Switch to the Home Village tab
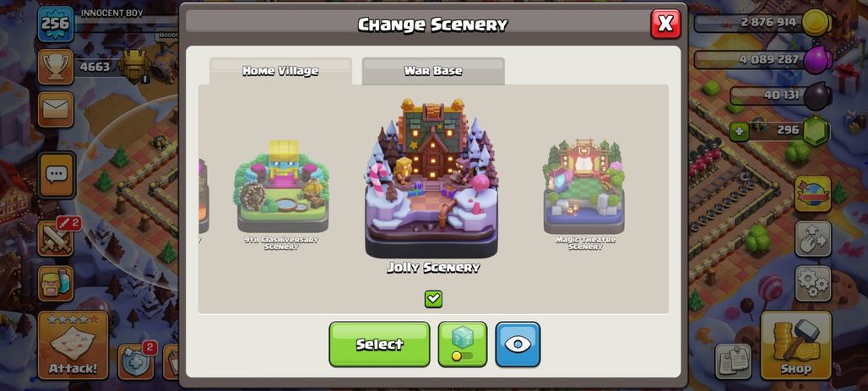 point(280,71)
